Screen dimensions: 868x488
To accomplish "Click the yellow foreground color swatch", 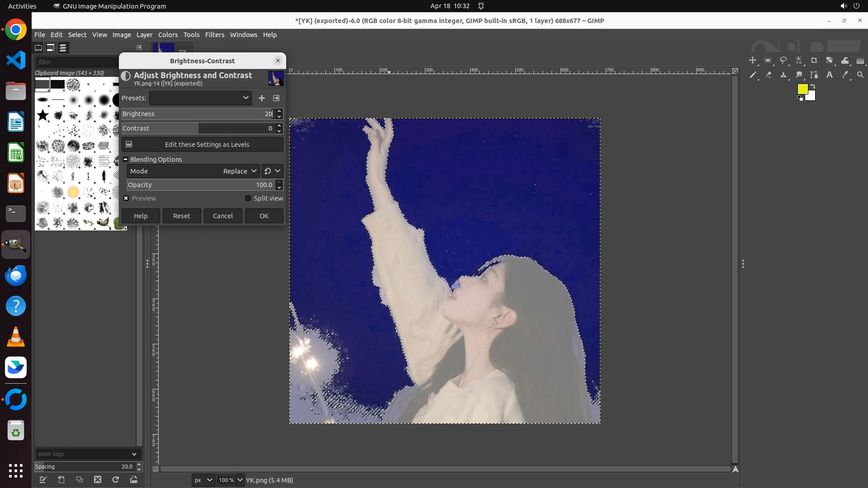I will pyautogui.click(x=802, y=89).
